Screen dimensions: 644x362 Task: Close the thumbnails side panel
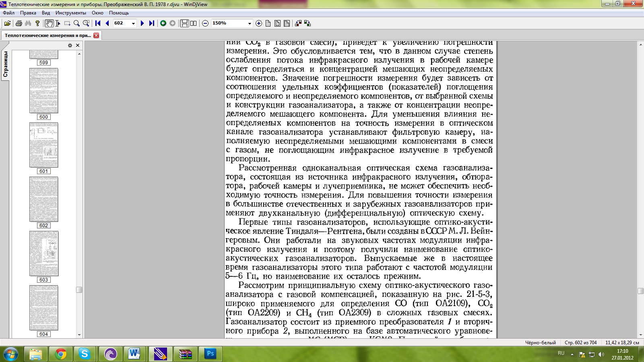coord(78,45)
